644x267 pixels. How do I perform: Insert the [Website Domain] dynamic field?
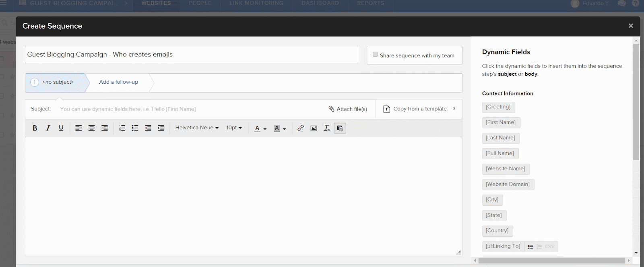(508, 184)
